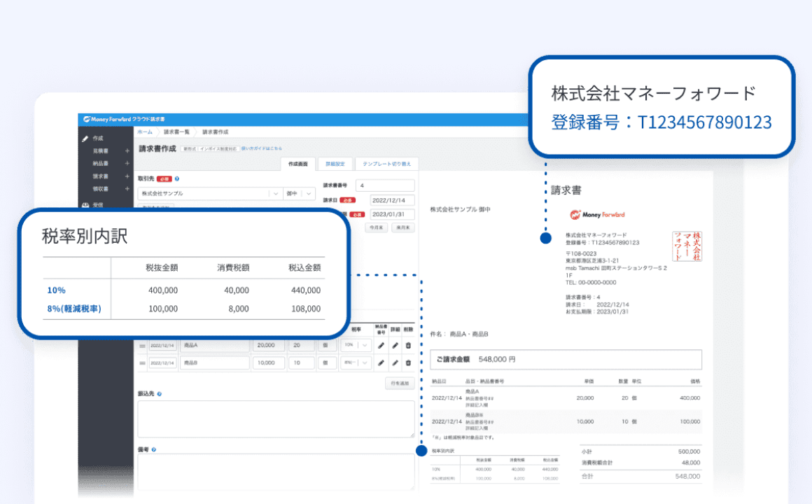The height and width of the screenshot is (504, 812).
Task: Open the 使い方ガイドはこちら link
Action: click(x=262, y=148)
